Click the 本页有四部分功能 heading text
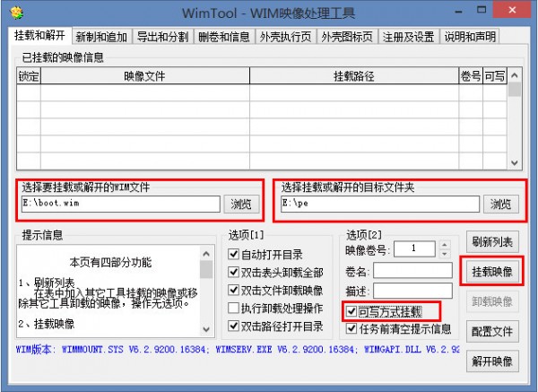538x392 pixels. 110,262
